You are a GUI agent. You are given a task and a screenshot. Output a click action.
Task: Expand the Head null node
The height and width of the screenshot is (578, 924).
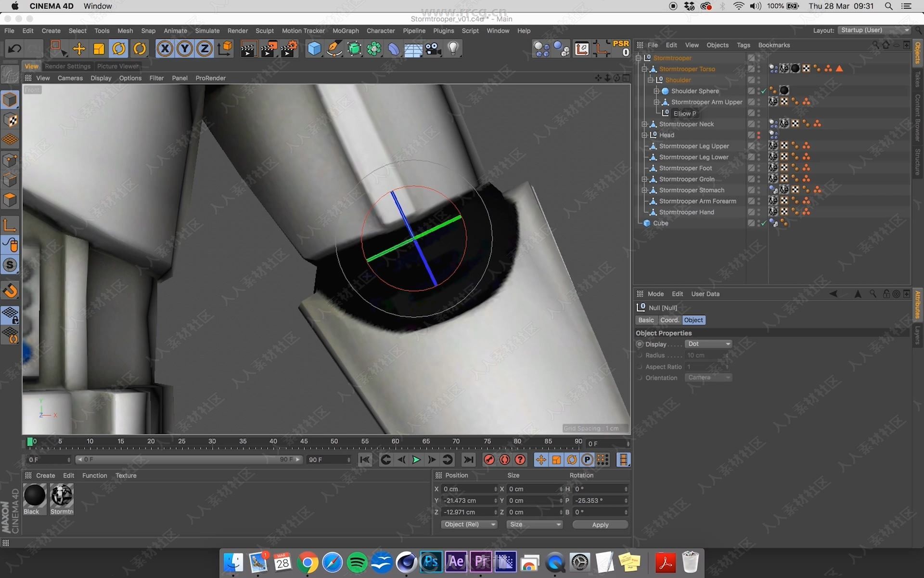tap(644, 135)
